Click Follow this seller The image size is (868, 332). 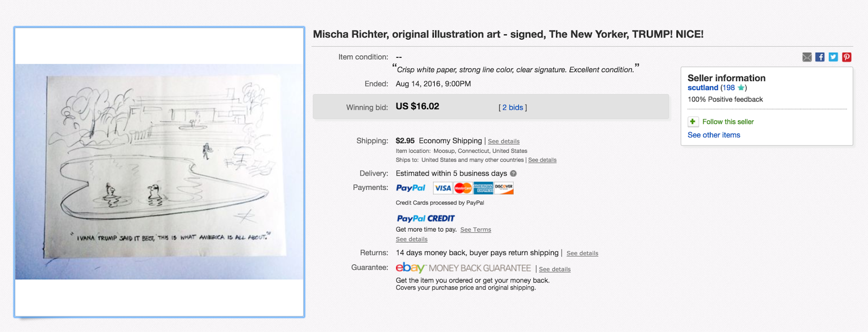click(727, 122)
